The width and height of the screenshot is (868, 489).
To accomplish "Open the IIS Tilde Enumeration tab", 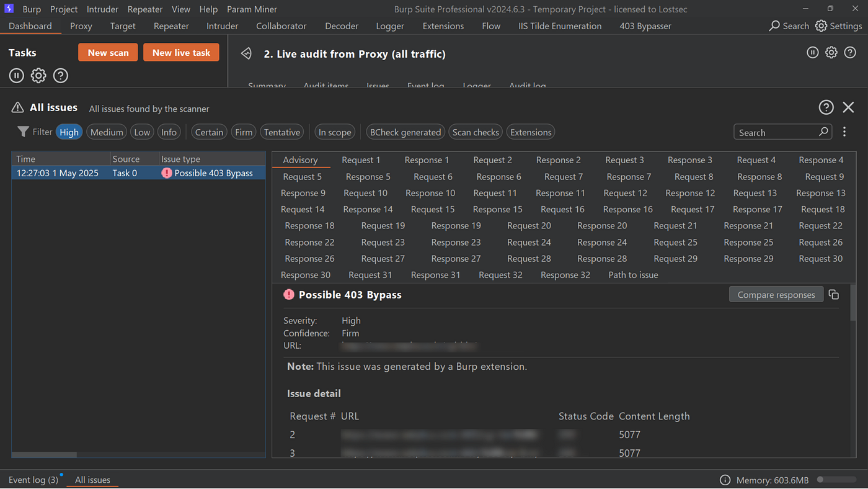I will pyautogui.click(x=560, y=26).
